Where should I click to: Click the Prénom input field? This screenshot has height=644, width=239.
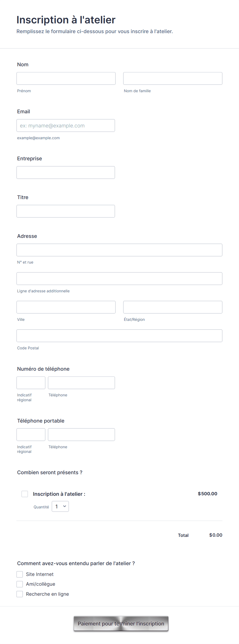[x=66, y=78]
